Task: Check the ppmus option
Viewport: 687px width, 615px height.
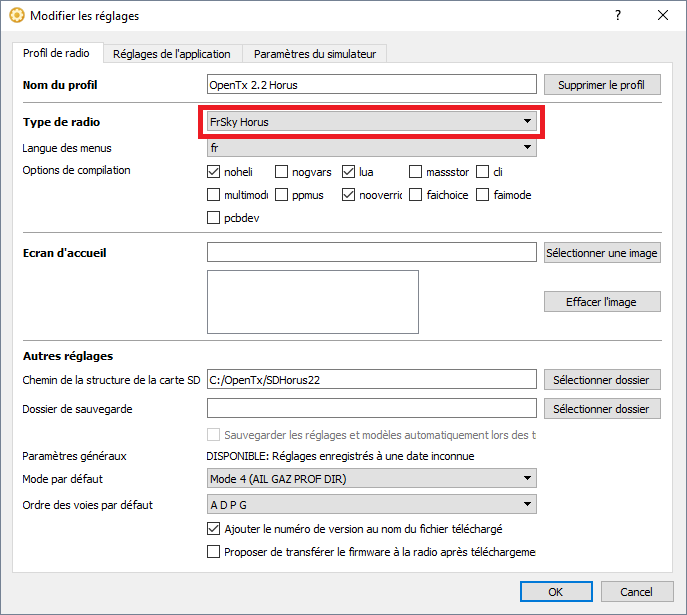Action: point(281,194)
